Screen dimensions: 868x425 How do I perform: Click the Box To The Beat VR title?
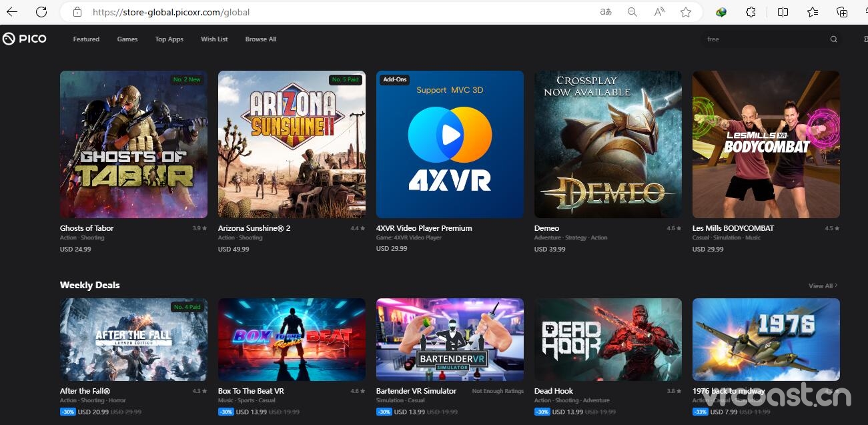click(x=251, y=391)
